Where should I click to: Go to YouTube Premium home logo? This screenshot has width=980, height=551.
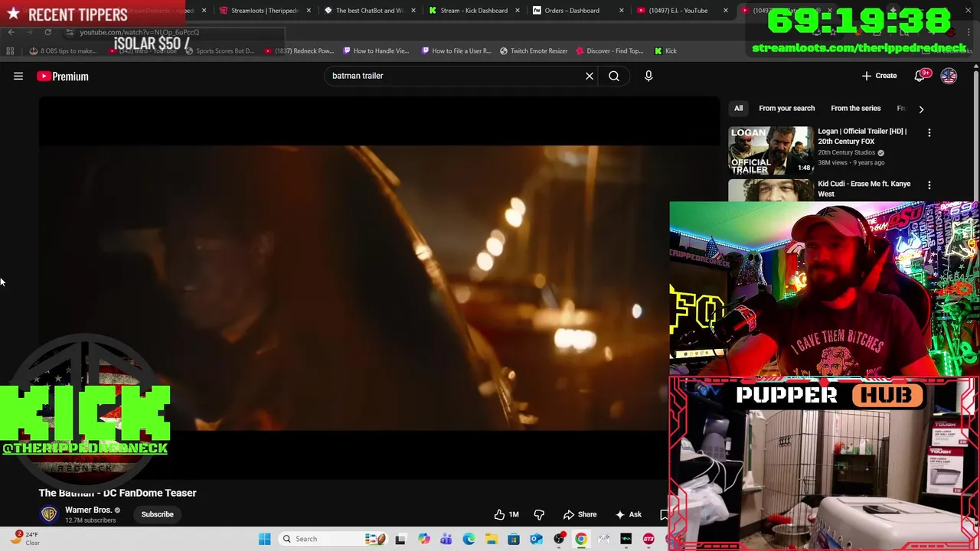[63, 76]
